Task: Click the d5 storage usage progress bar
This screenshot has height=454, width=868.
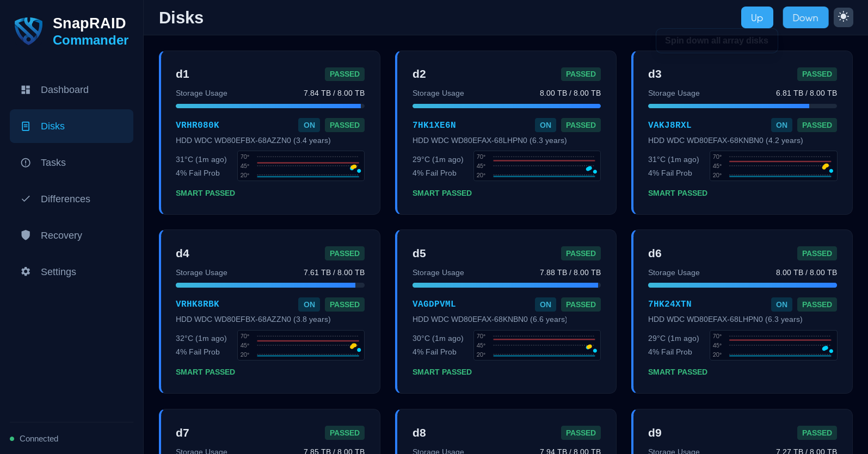Action: pyautogui.click(x=507, y=285)
